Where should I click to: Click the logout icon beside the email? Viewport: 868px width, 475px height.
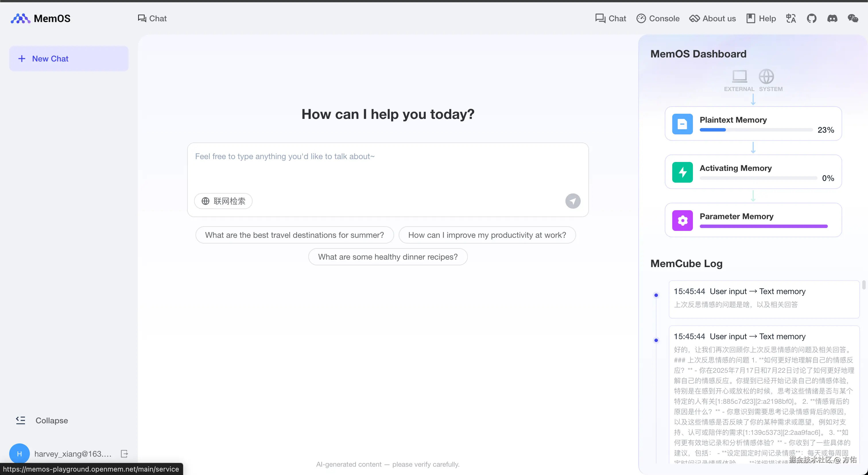click(124, 454)
